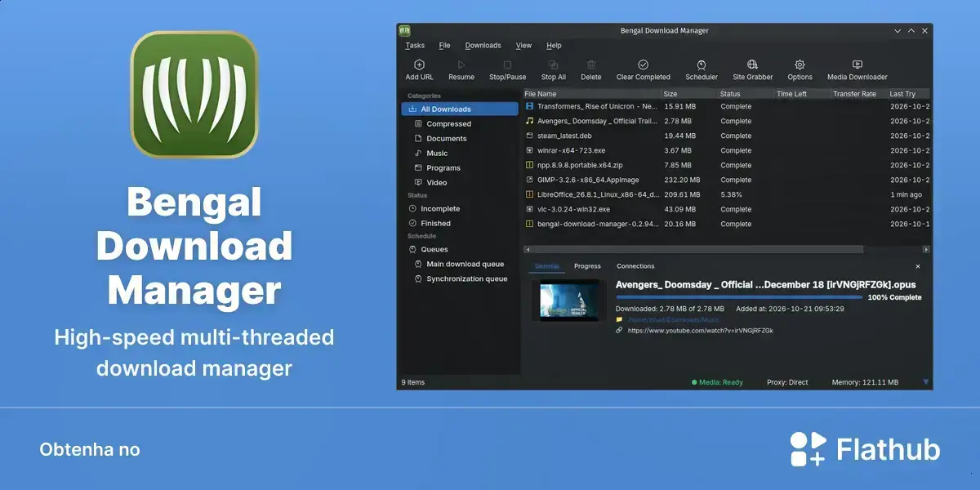The width and height of the screenshot is (980, 490).
Task: Select the GIMP-3.2.6-x86_64.AppImage download
Action: [727, 180]
